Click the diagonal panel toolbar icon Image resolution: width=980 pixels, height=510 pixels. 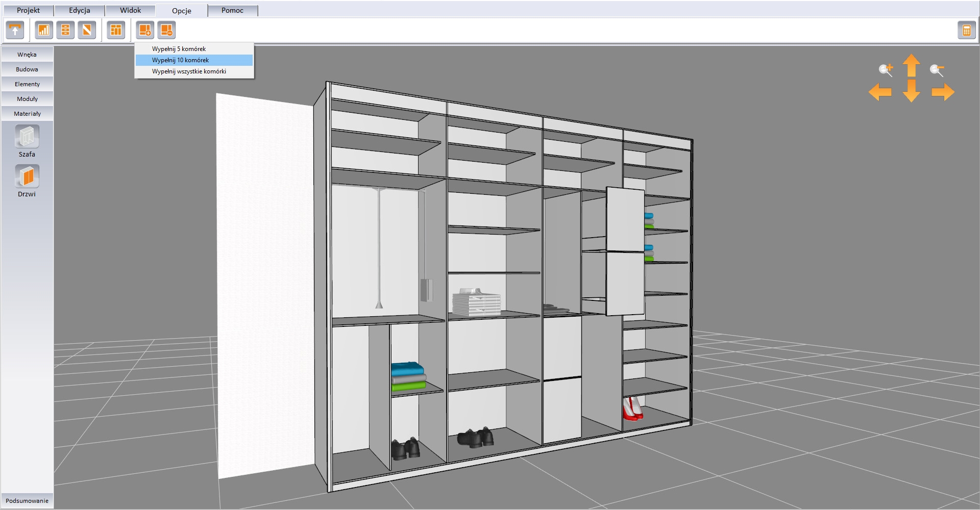[87, 31]
